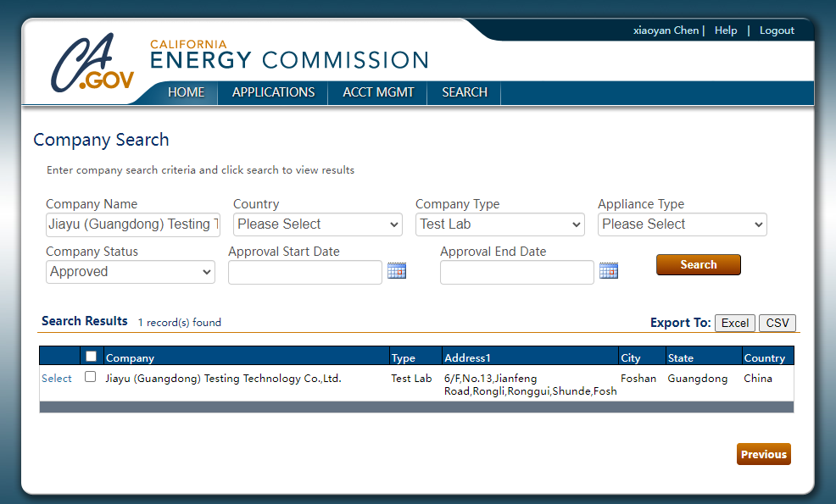Open the Approval Start Date calendar picker
836x504 pixels.
click(397, 271)
